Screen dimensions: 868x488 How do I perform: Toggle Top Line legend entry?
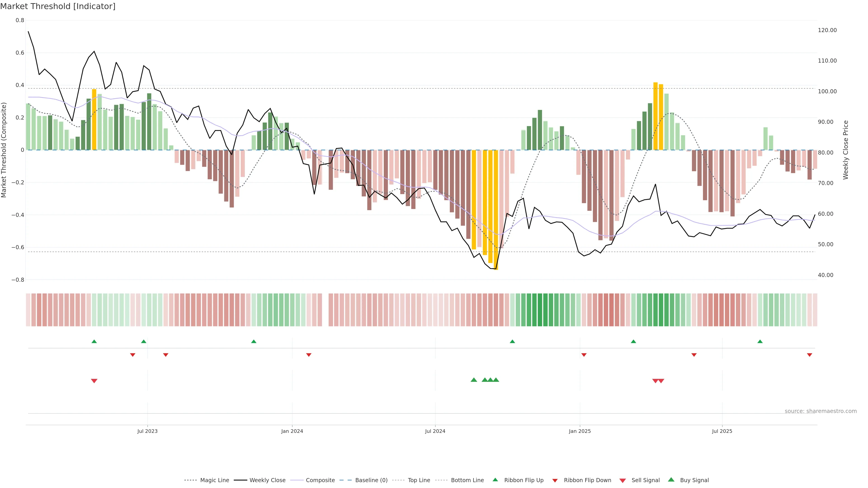point(419,480)
